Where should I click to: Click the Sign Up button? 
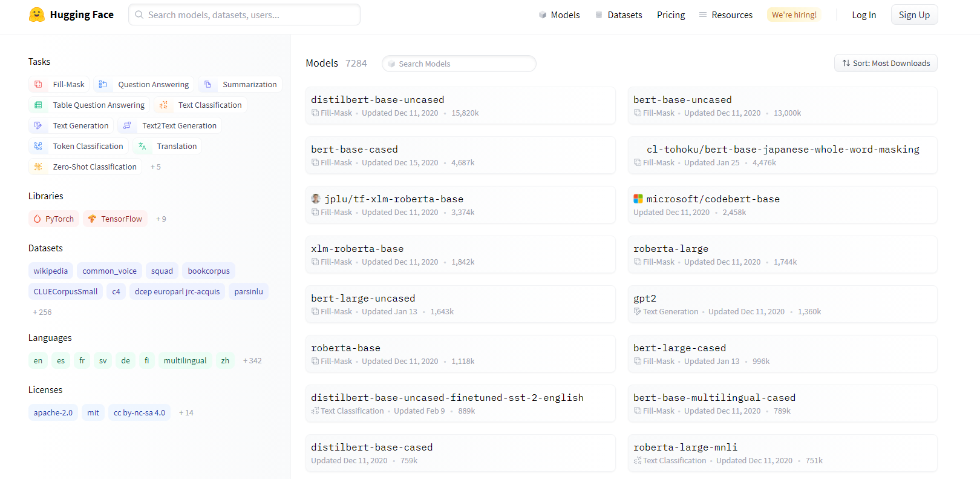914,15
